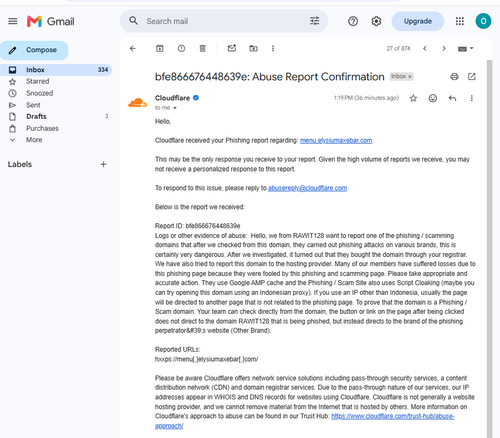Open the account avatar 'O'
This screenshot has width=500, height=438.
483,21
